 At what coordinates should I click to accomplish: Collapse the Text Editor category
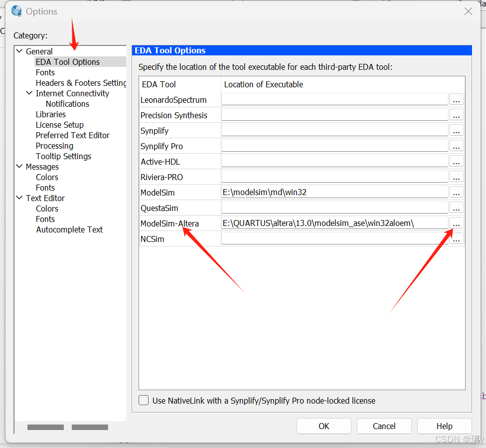19,198
